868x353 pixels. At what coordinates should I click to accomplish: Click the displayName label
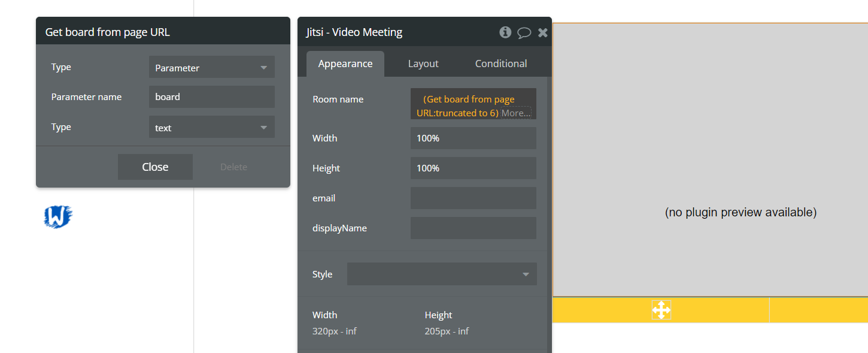point(339,228)
